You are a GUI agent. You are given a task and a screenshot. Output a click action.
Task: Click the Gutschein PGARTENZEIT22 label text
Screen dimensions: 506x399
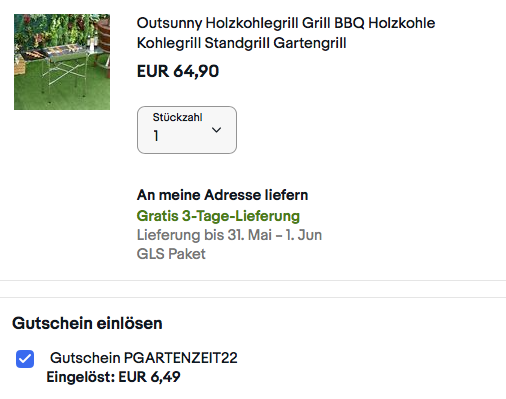[144, 358]
